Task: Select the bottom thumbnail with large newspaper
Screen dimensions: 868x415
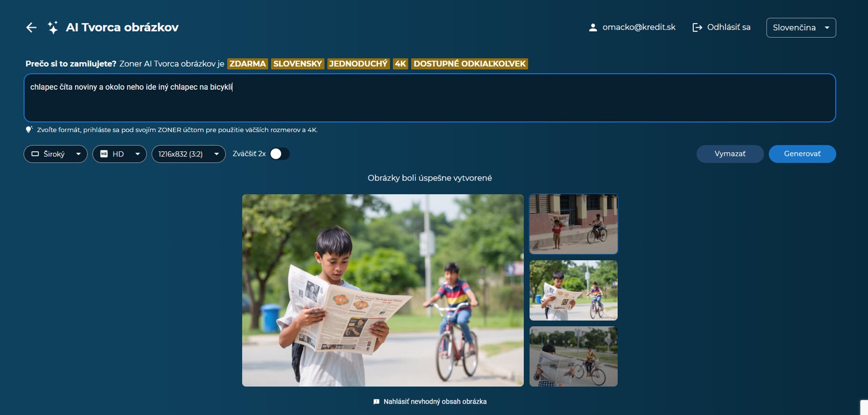Action: [x=573, y=357]
